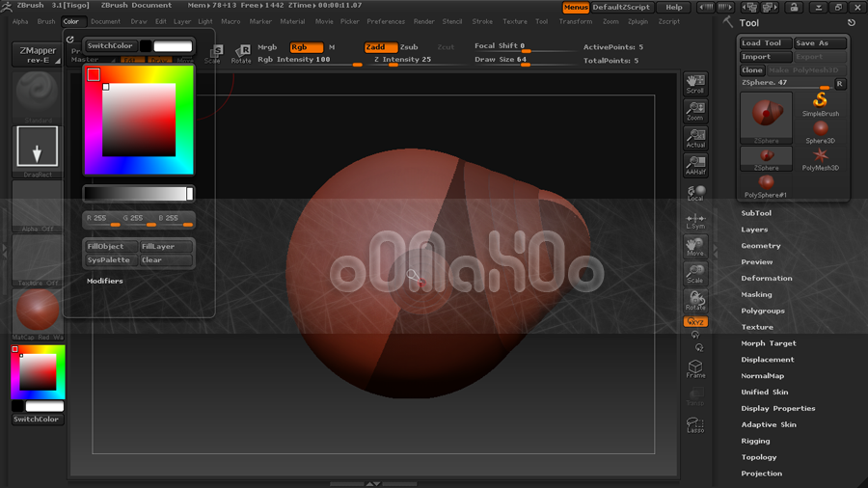Toggle the XYZ rotation mode
Viewport: 868px width, 488px height.
tap(695, 322)
